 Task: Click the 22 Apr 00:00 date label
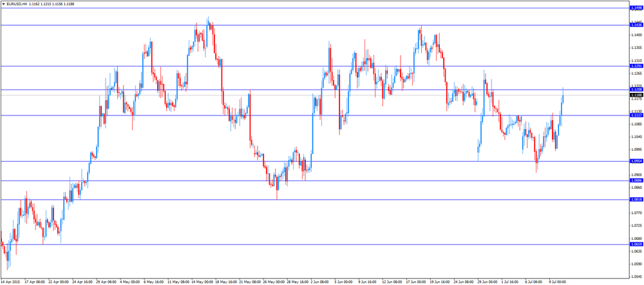pyautogui.click(x=59, y=282)
